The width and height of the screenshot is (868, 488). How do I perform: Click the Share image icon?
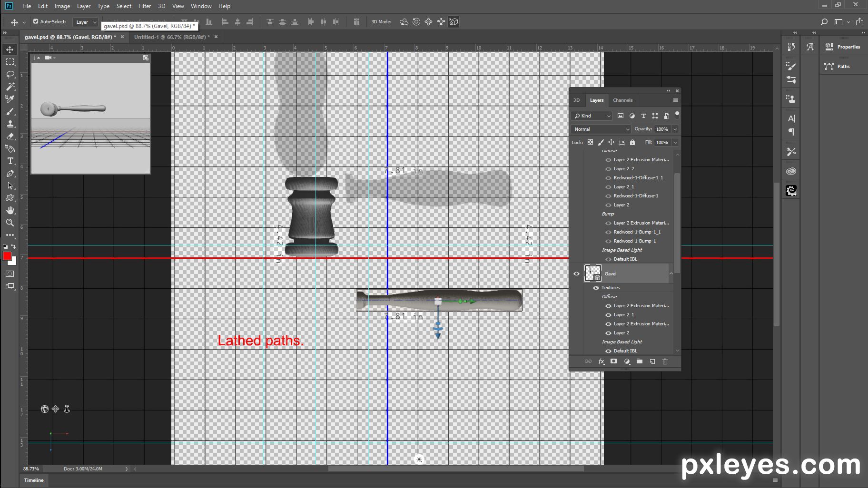click(859, 22)
